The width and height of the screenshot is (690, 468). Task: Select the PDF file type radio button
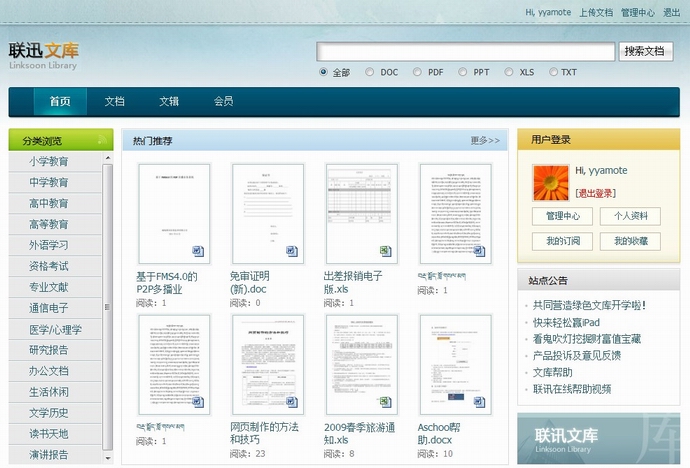click(x=417, y=72)
